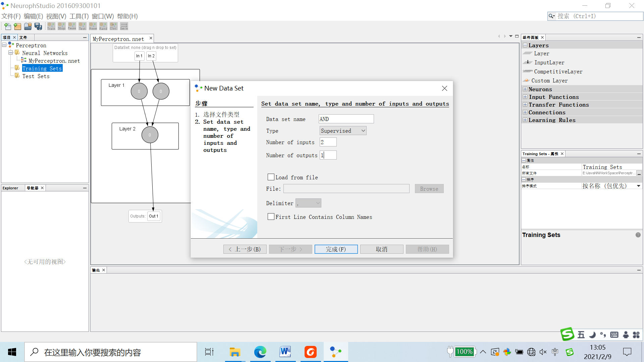Click the 取消 cancel button
Viewport: 644px width, 362px height.
click(x=381, y=249)
